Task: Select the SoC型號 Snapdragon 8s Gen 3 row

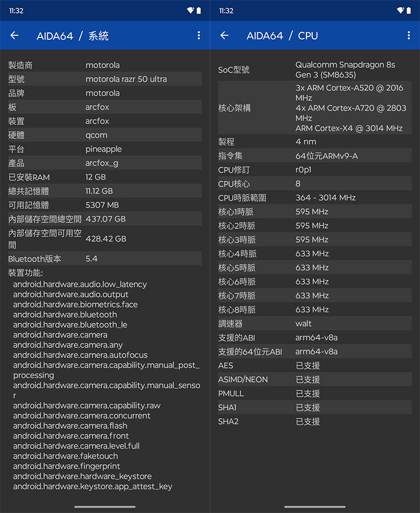Action: (314, 70)
